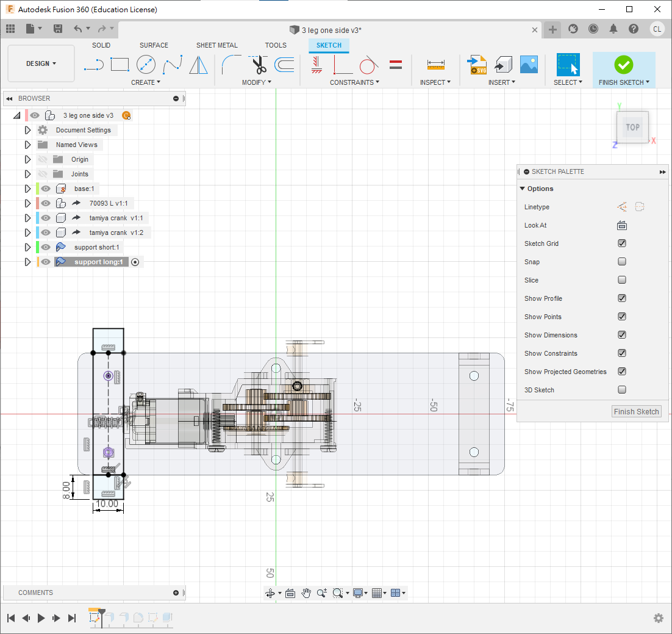Expand the Document Settings tree node
This screenshot has width=672, height=634.
point(27,130)
